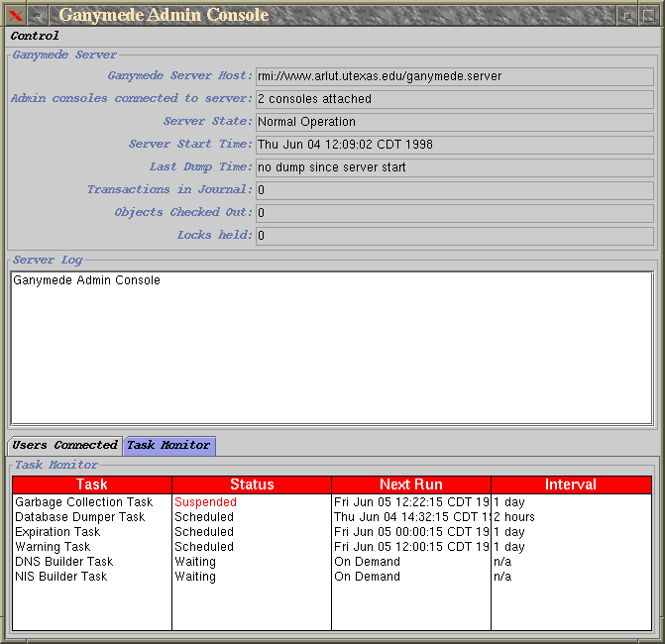Click the Interval column header
This screenshot has height=644, width=665.
point(571,484)
